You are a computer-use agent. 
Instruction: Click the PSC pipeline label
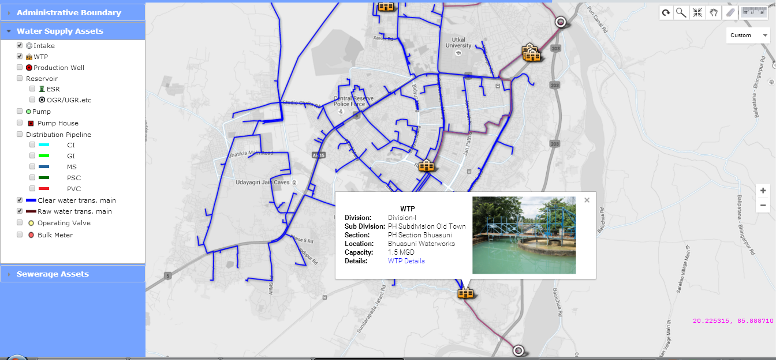pos(73,178)
